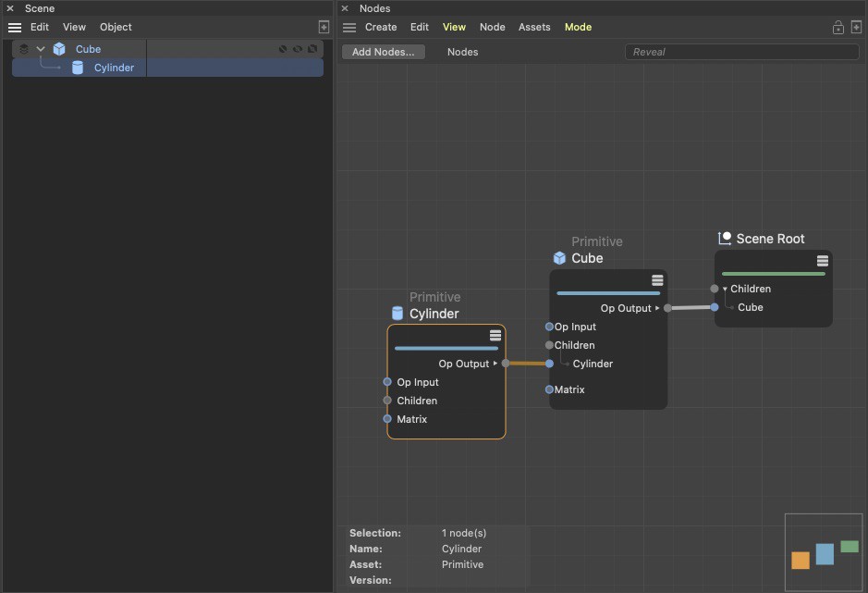This screenshot has width=868, height=593.
Task: Click the Scene Root title text
Action: (x=770, y=239)
